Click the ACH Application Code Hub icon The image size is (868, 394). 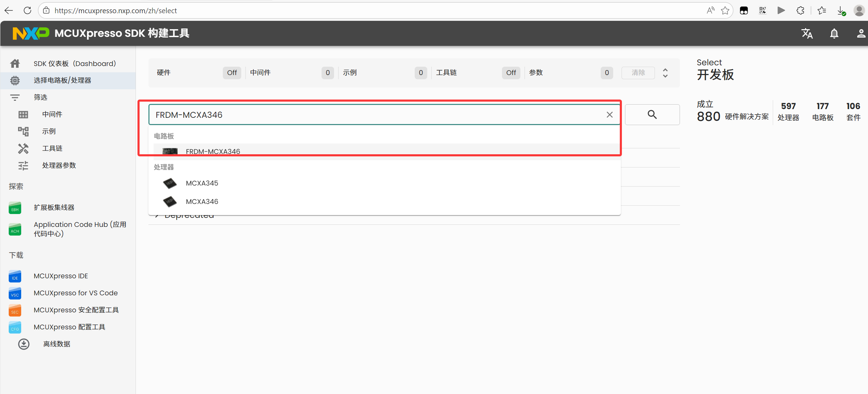tap(15, 229)
